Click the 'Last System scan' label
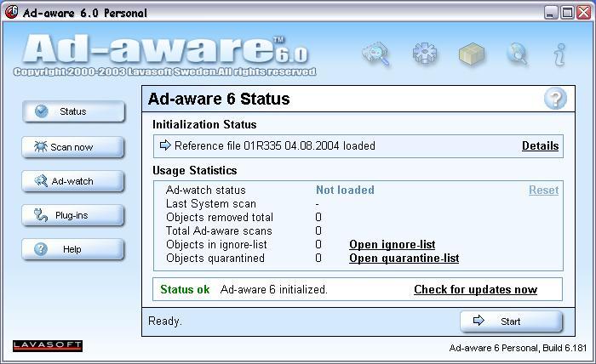The width and height of the screenshot is (596, 364). click(x=211, y=203)
